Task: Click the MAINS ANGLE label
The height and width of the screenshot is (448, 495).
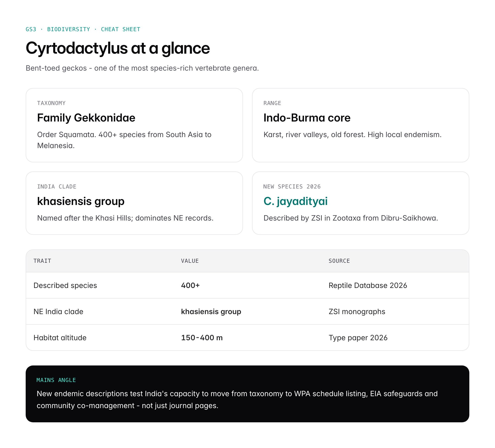Action: coord(56,380)
